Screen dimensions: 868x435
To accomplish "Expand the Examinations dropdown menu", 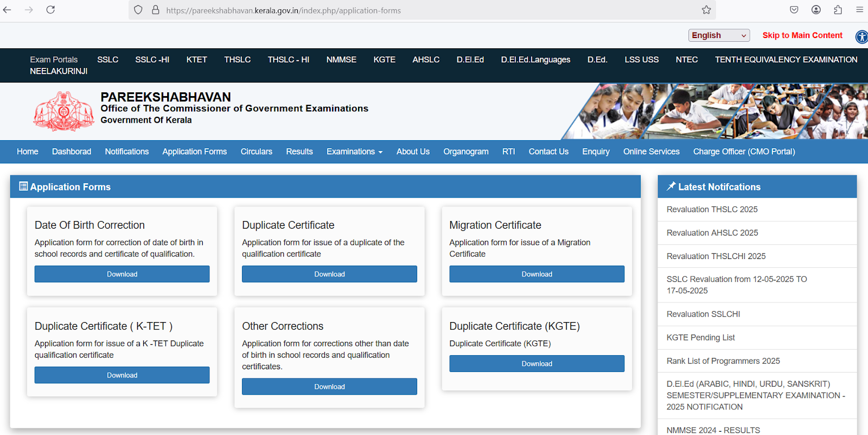I will pyautogui.click(x=354, y=152).
